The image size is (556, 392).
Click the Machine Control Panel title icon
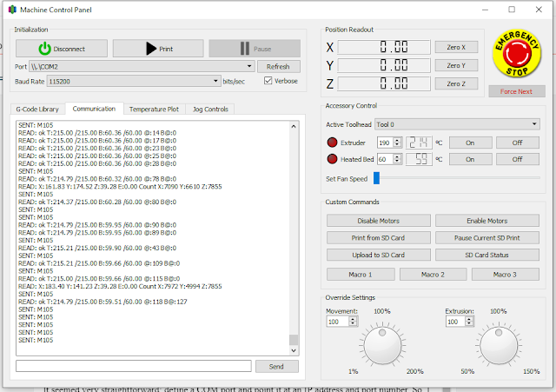click(12, 10)
